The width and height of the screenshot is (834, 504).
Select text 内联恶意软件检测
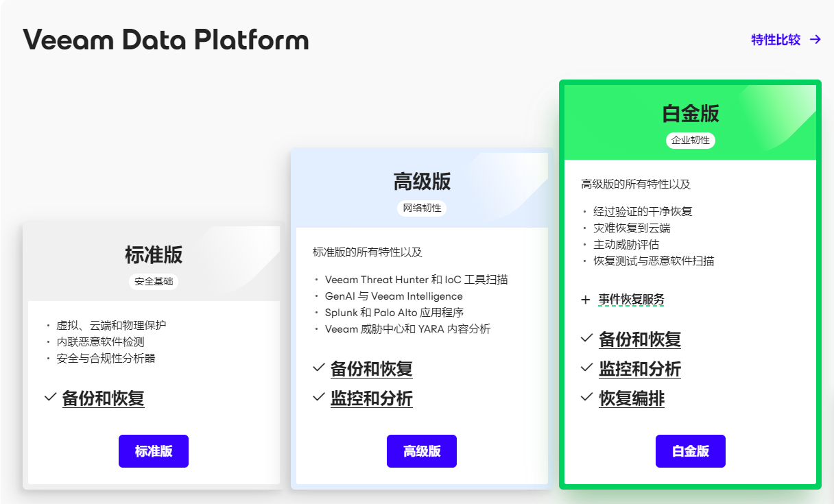click(x=100, y=342)
